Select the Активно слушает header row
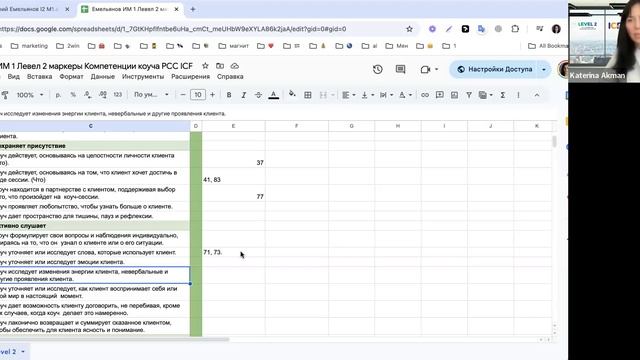Image resolution: width=640 pixels, height=360 pixels. click(x=95, y=226)
